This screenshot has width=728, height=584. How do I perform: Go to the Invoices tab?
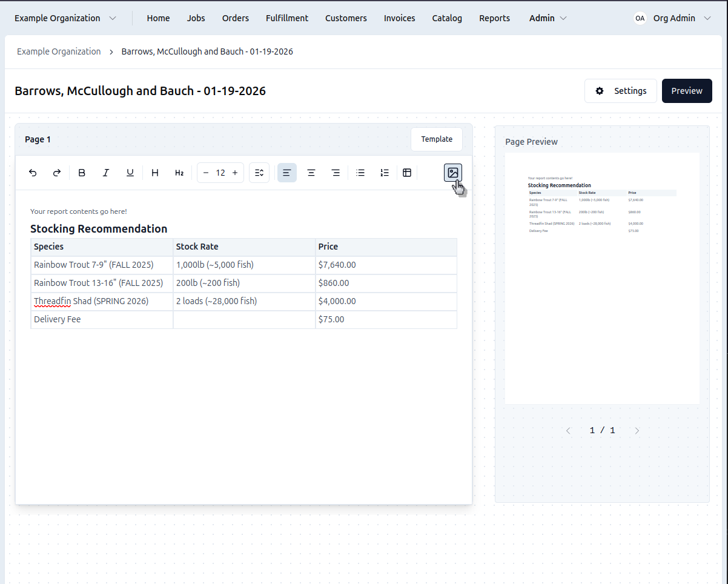point(399,18)
